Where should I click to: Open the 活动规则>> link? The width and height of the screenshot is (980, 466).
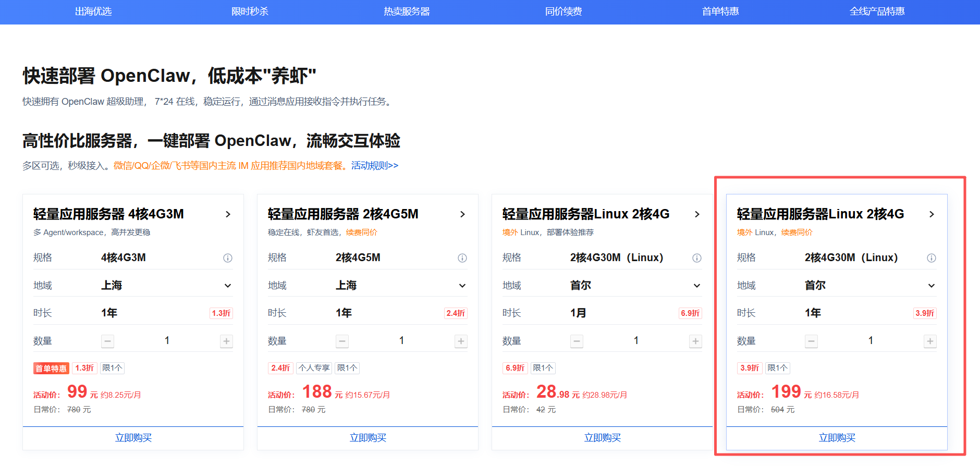pyautogui.click(x=375, y=166)
